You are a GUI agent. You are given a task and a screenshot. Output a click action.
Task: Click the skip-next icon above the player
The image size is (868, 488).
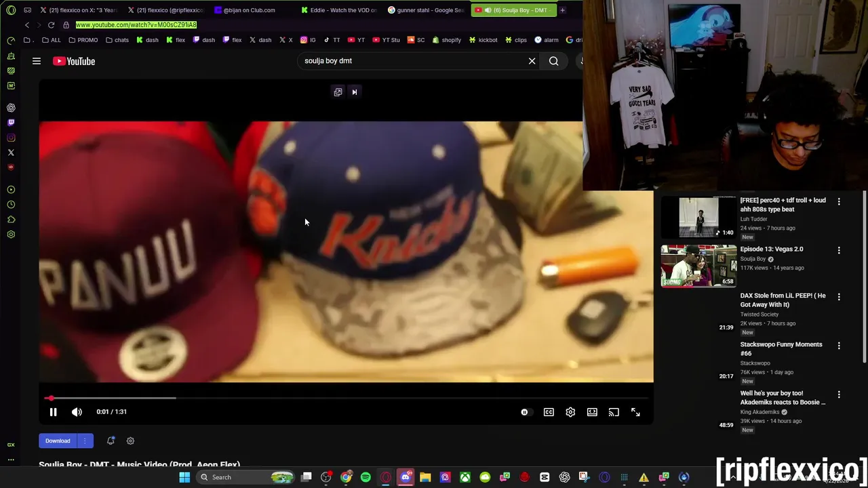(354, 92)
